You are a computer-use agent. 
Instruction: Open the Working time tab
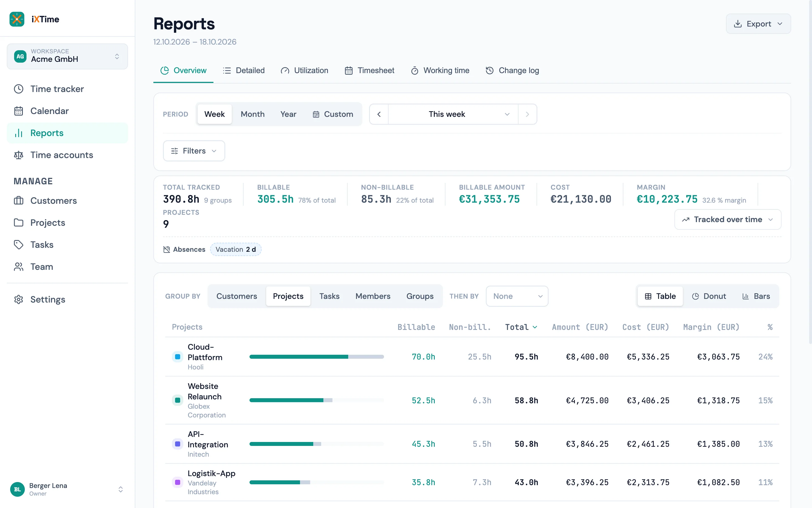[x=440, y=71]
